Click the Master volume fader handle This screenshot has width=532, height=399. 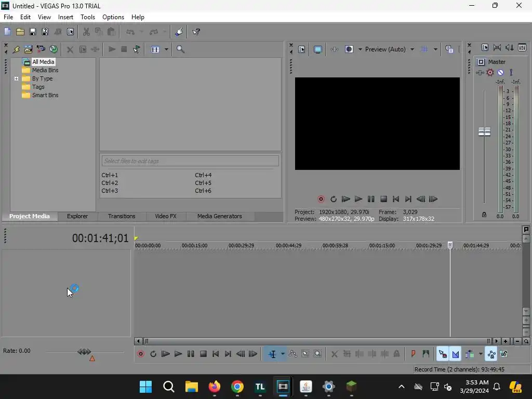[x=485, y=131]
